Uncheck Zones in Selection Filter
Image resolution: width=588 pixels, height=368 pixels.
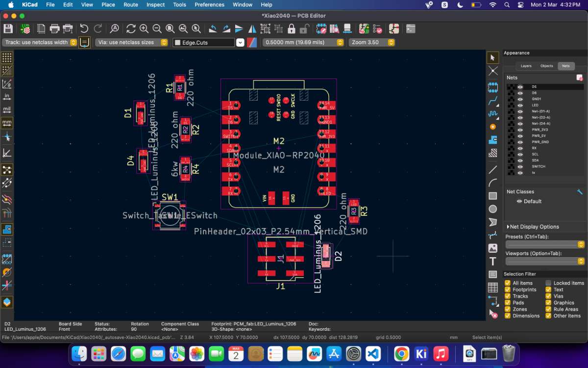click(x=508, y=309)
